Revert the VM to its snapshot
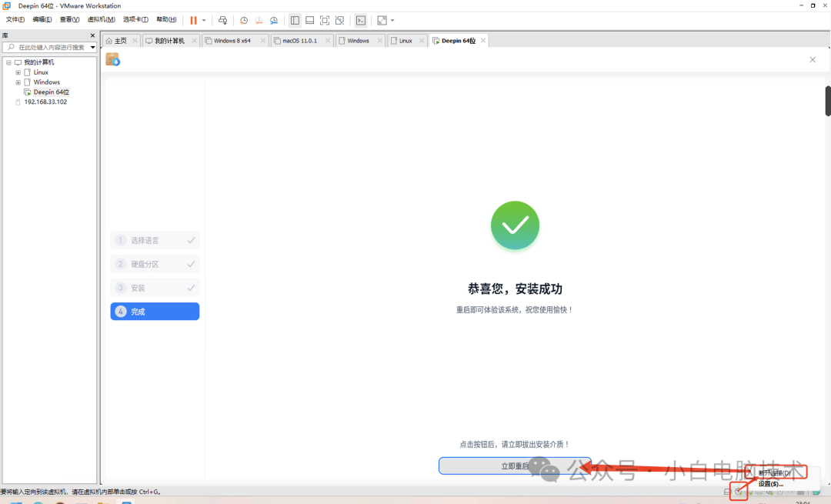Screen dimensions: 831x504 tap(259, 20)
